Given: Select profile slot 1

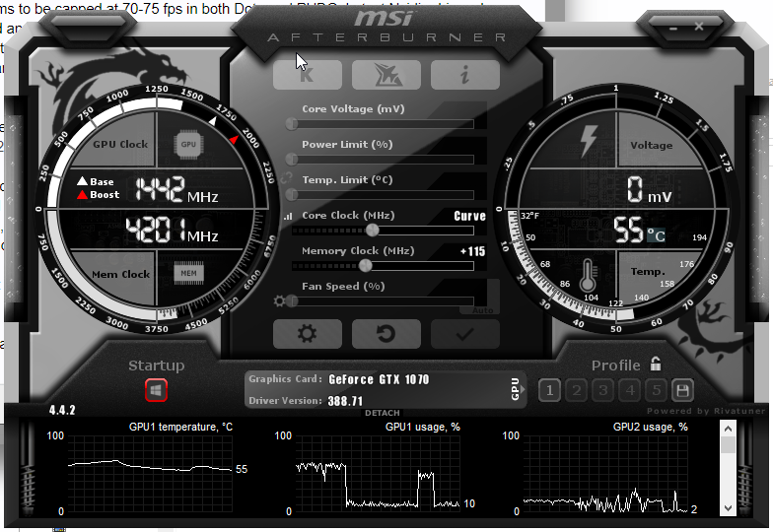Looking at the screenshot, I should [x=550, y=390].
